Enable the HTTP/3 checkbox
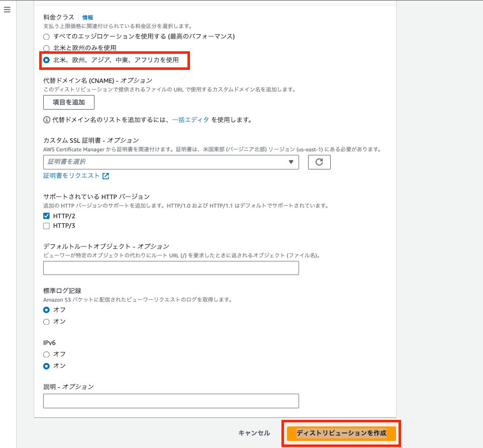Image resolution: width=483 pixels, height=448 pixels. tap(47, 226)
